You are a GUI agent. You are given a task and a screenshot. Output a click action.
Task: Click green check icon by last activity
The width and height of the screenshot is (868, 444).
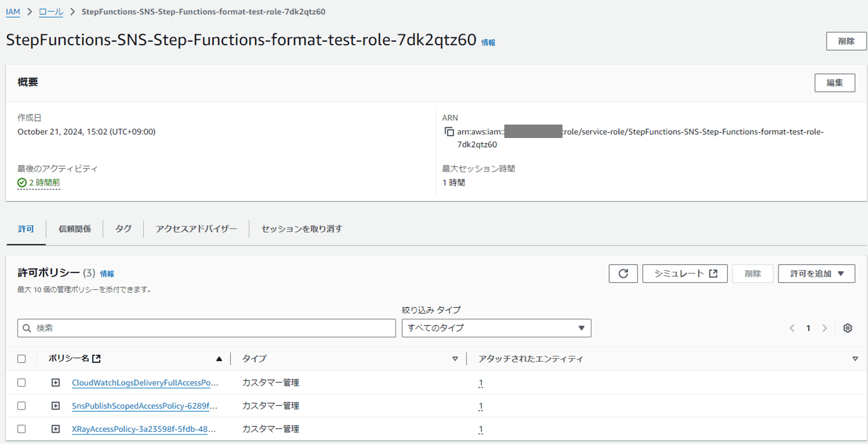(x=22, y=183)
